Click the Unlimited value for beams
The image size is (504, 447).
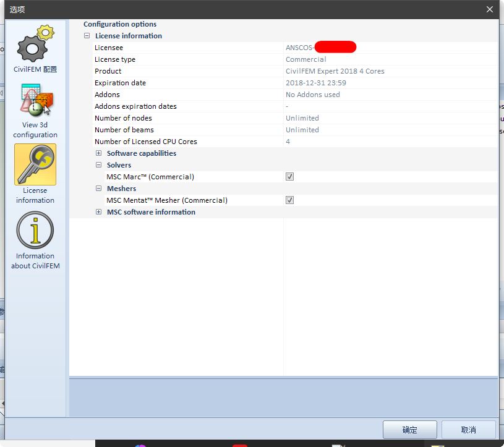(x=302, y=130)
